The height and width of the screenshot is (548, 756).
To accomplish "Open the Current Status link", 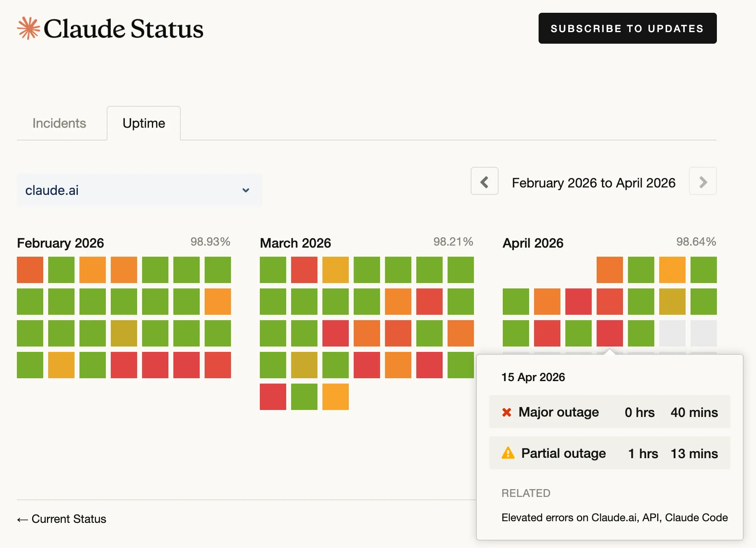I will (x=68, y=519).
